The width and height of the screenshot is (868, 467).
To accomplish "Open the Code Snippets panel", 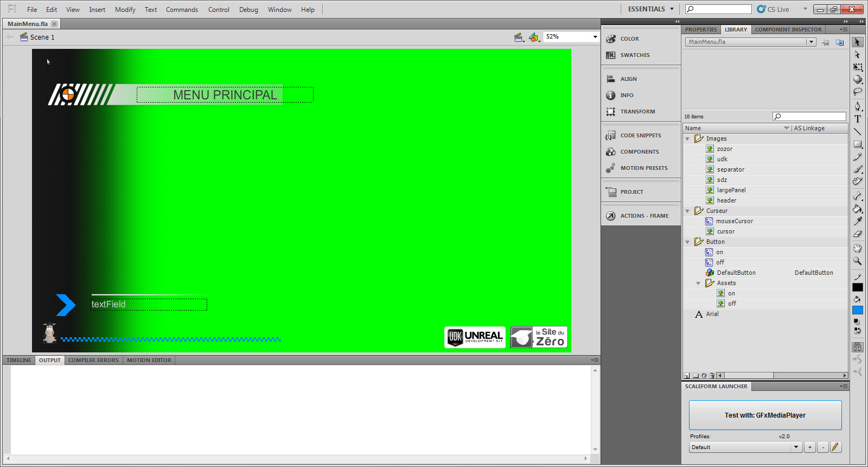I will [x=641, y=135].
